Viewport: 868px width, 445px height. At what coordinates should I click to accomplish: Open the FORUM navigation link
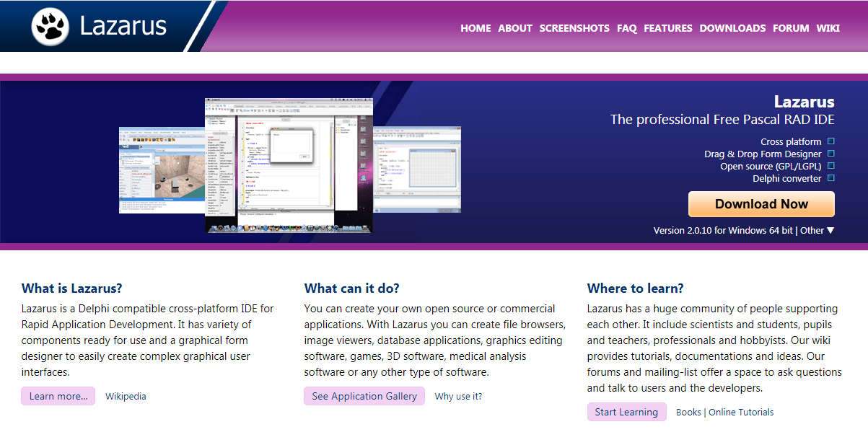[791, 28]
